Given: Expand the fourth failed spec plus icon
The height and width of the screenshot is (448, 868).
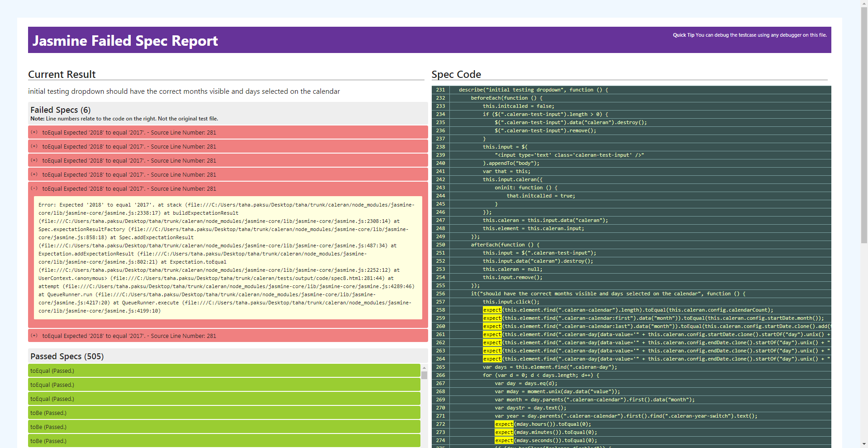Looking at the screenshot, I should coord(34,174).
